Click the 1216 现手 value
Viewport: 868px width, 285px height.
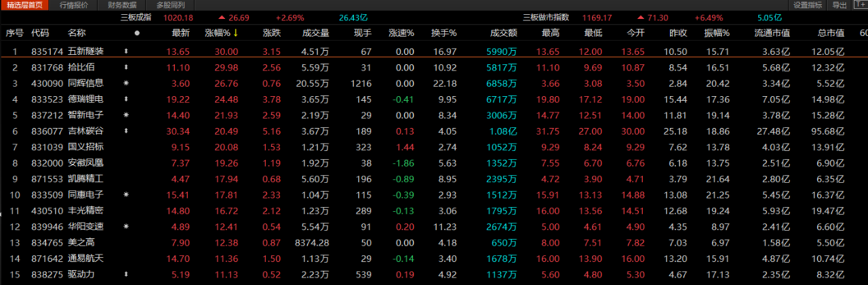pos(361,83)
